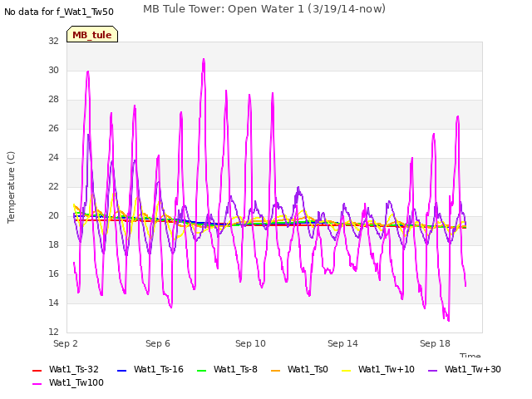Click the Time x-axis label
Screen dimensions: 532x399
[470, 355]
